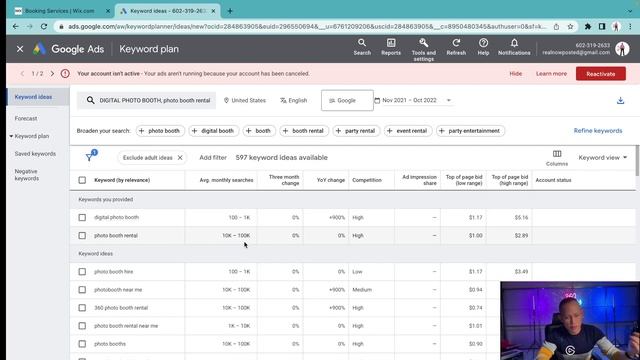
Task: Sort by Avg. monthly searches column
Action: (x=226, y=180)
